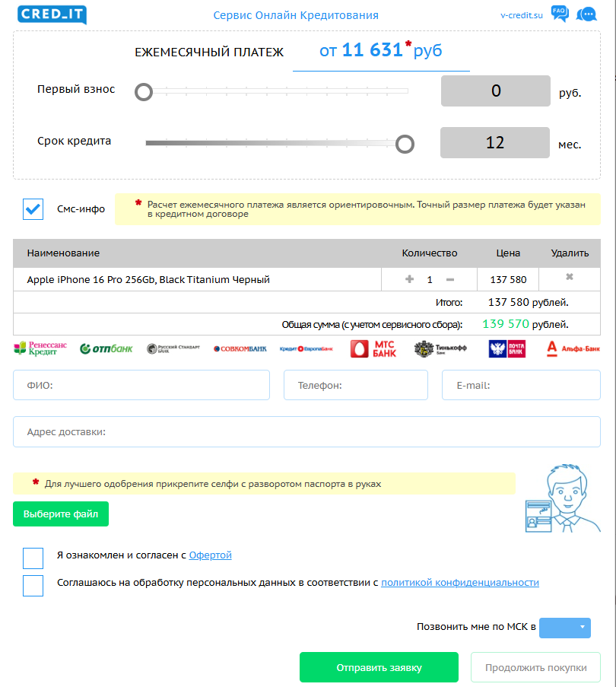The image size is (616, 687).
Task: Check the personal data processing consent box
Action: [33, 586]
